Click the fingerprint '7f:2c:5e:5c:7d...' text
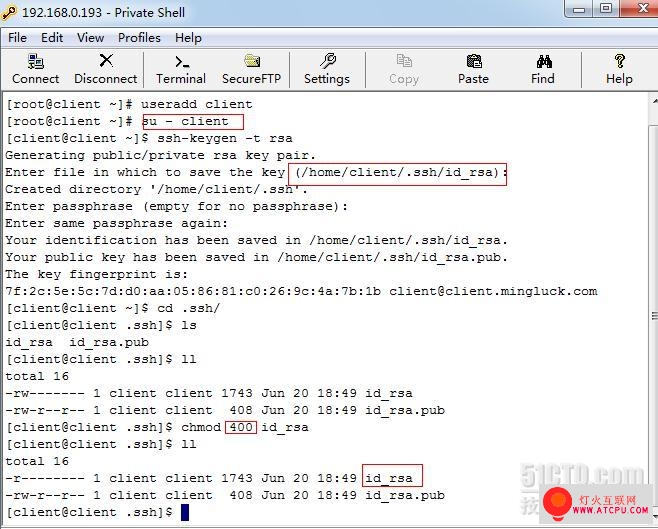The width and height of the screenshot is (658, 529). click(x=193, y=291)
